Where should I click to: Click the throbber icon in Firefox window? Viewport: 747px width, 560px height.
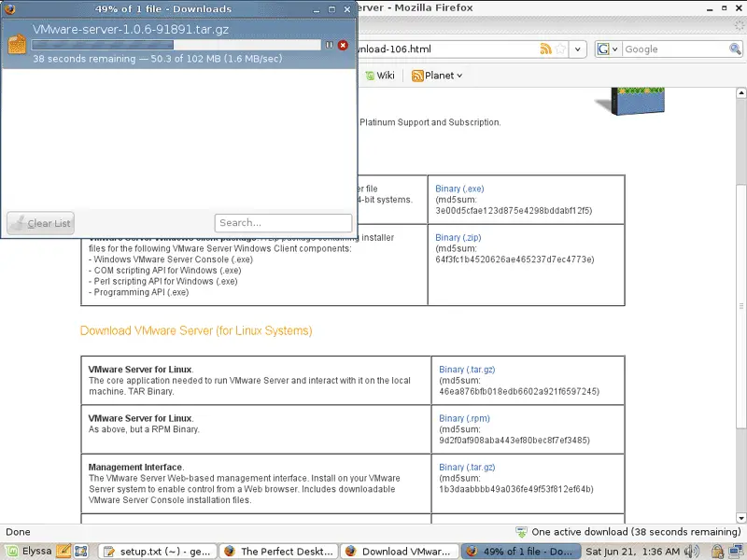740,26
